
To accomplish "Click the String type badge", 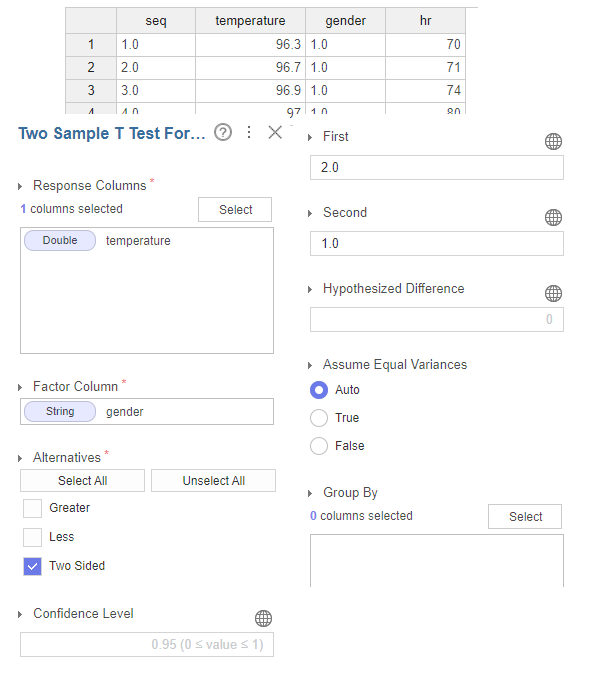I will tap(60, 412).
